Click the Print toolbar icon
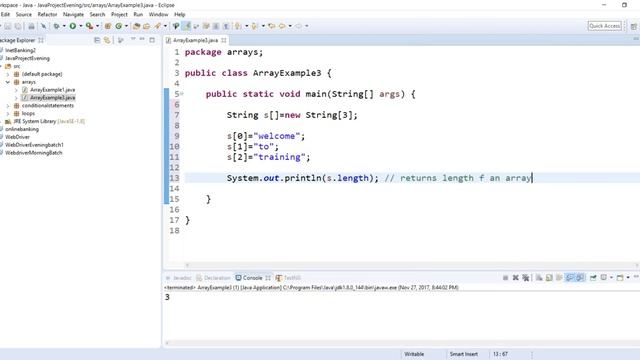The width and height of the screenshot is (640, 360). [x=31, y=26]
